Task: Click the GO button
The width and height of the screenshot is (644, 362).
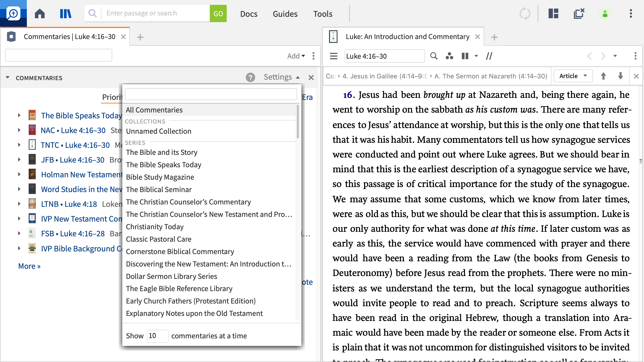Action: (x=218, y=13)
